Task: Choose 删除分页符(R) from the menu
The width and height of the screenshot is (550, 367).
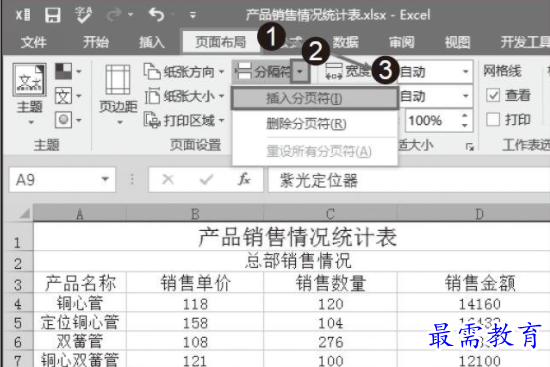Action: pos(315,124)
